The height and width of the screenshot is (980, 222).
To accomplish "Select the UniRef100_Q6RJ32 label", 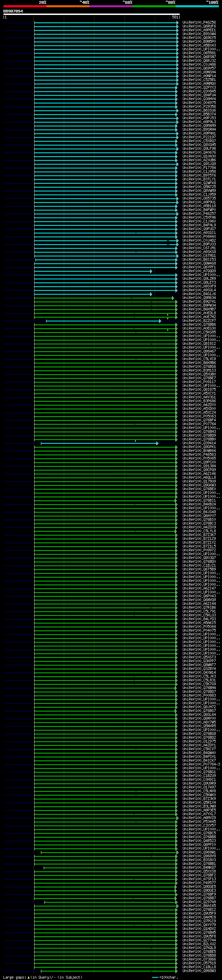I will tap(199, 61).
